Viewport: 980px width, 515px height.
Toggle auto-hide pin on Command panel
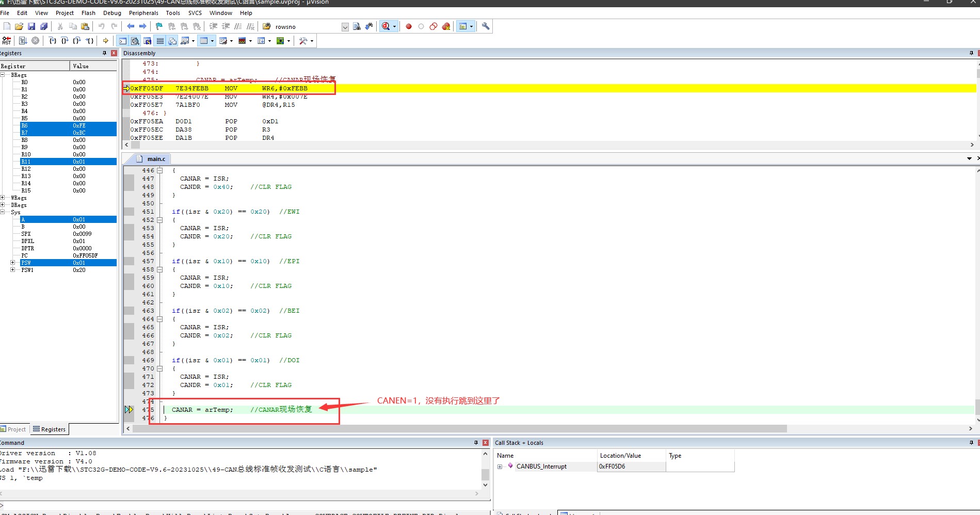476,443
